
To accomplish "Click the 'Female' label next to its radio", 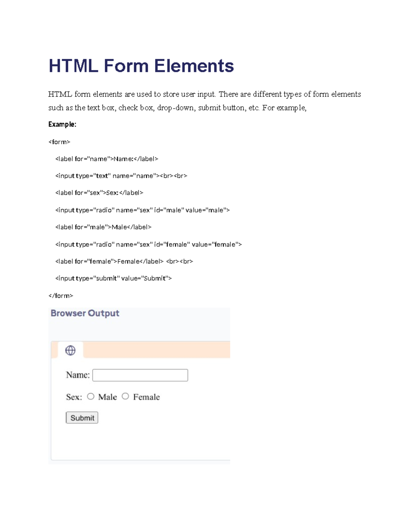I will (147, 397).
